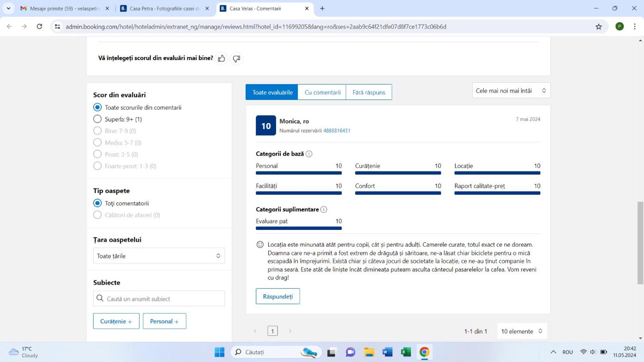Click the page vertical scrollbar thumb

click(640, 243)
